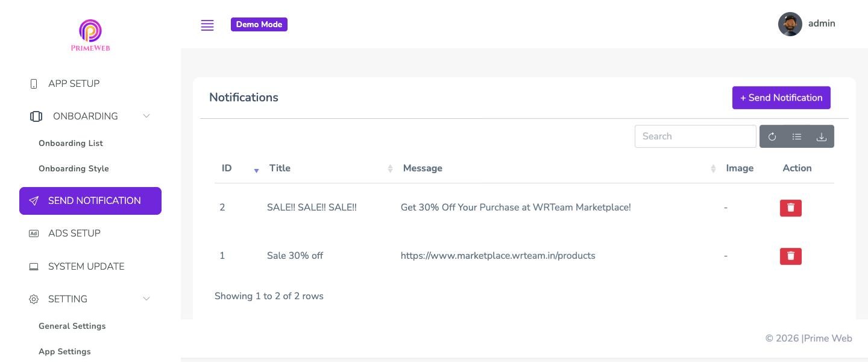Open General Settings page

(x=72, y=326)
